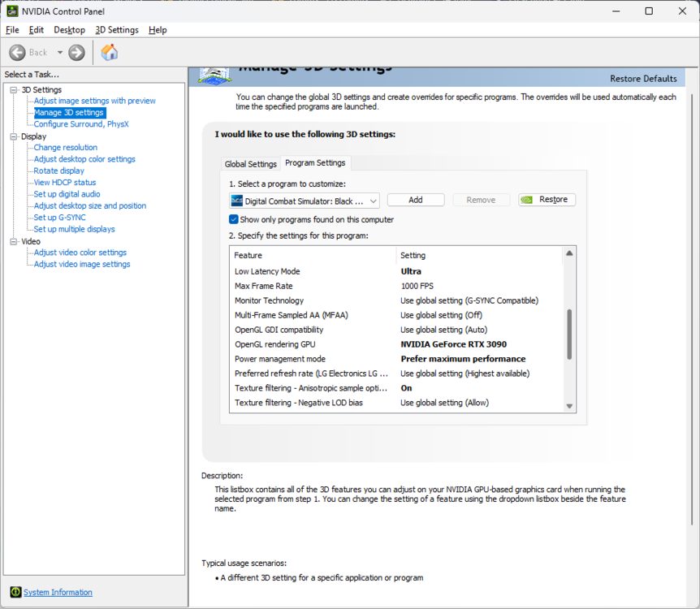The height and width of the screenshot is (609, 700).
Task: Click the NVIDIA logo on Restore button
Action: pyautogui.click(x=527, y=200)
